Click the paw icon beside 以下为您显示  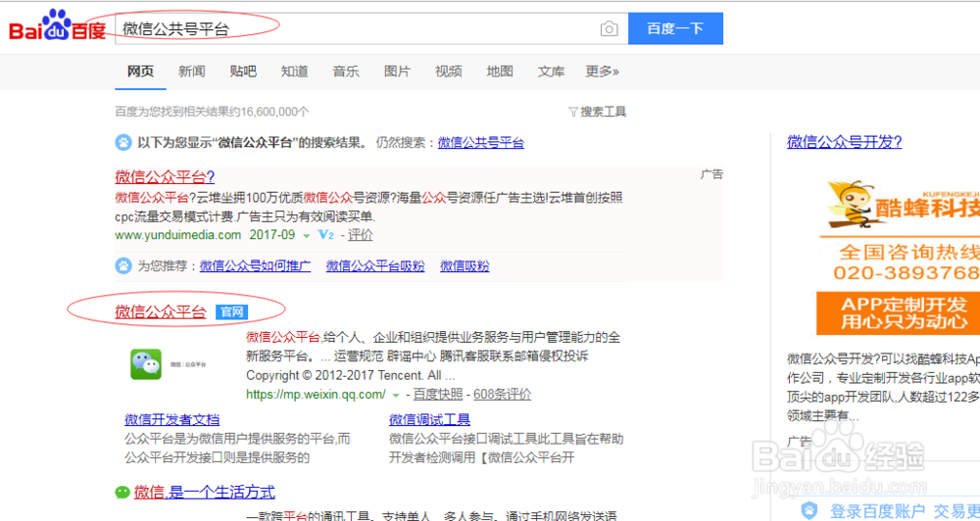123,142
